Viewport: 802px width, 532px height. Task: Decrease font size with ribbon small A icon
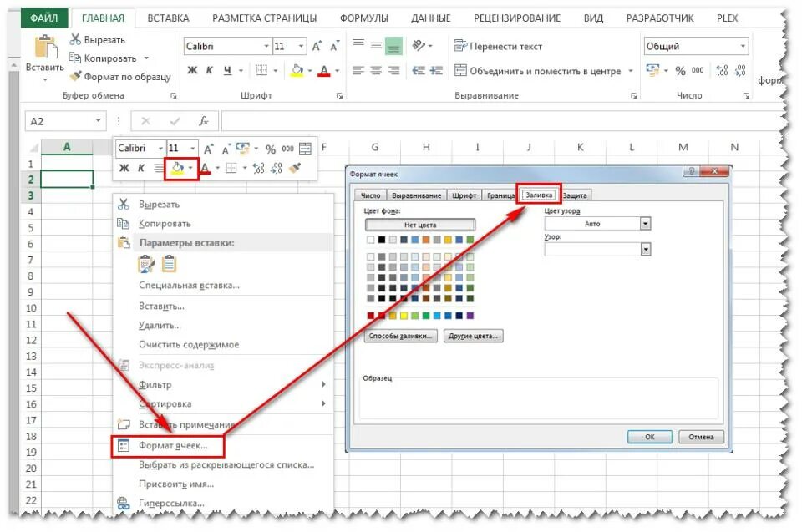[x=335, y=46]
